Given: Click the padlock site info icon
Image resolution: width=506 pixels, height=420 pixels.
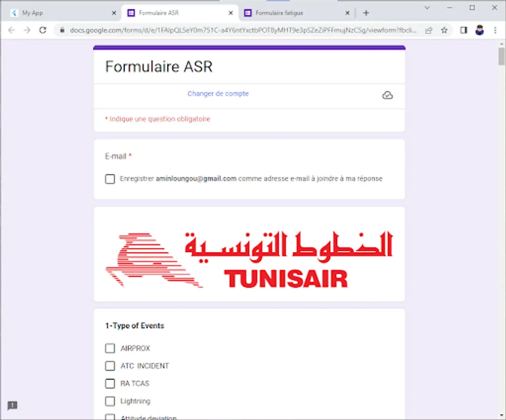Looking at the screenshot, I should pyautogui.click(x=62, y=30).
